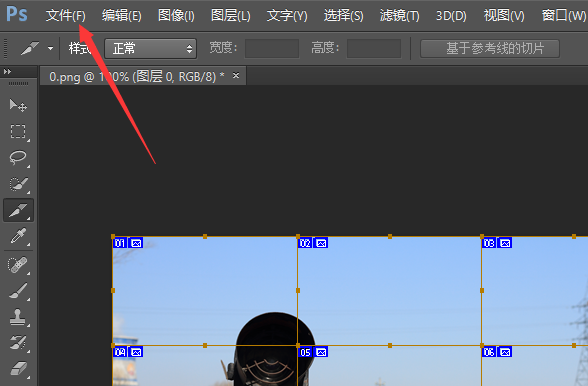This screenshot has height=386, width=588.
Task: Select the History Brush tool
Action: [18, 343]
